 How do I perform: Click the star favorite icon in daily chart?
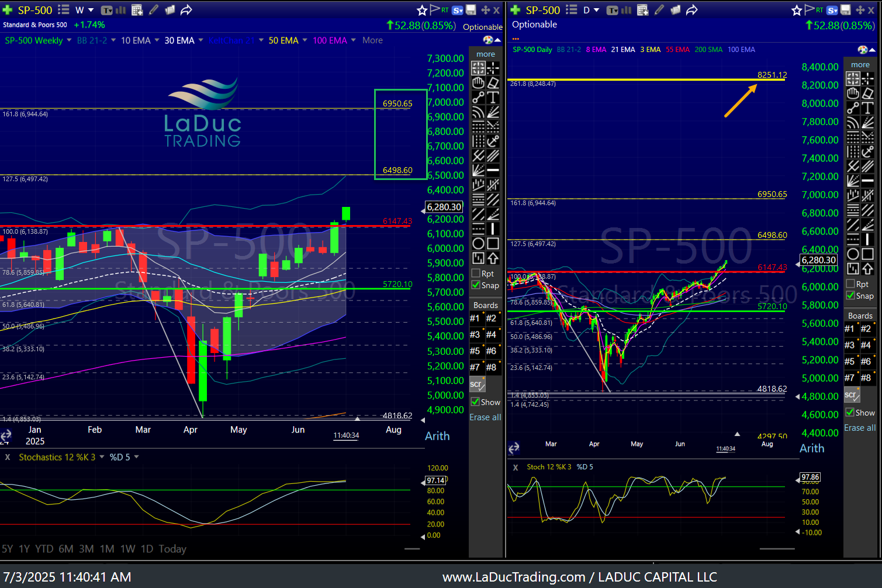coord(796,10)
